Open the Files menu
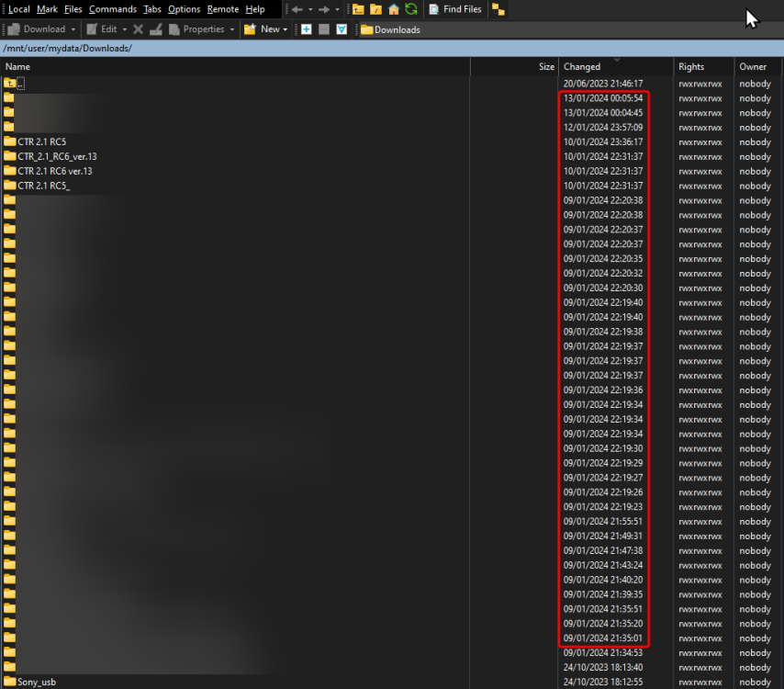 [73, 9]
